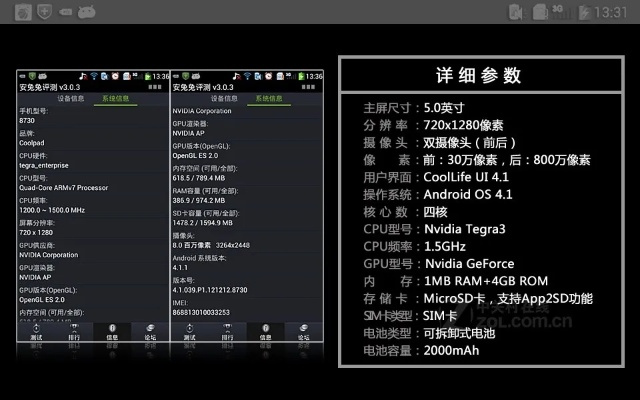Click the Android OS 4.1 spec

pos(468,194)
